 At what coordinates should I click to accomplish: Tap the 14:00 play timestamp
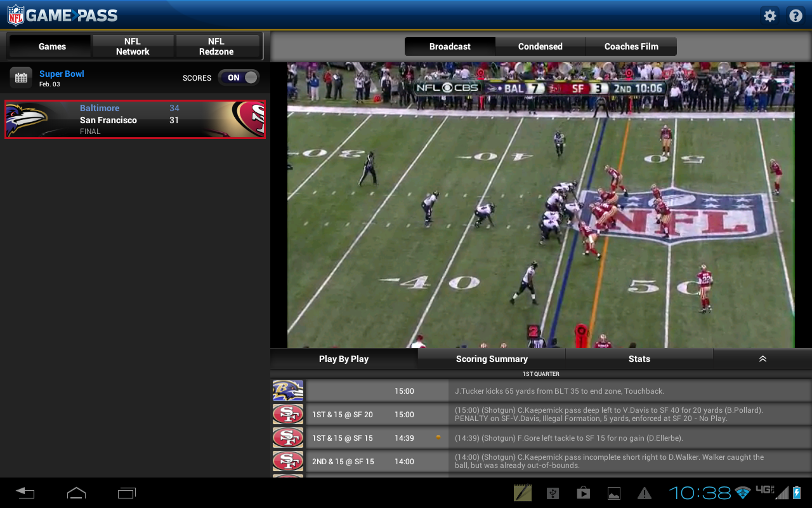pos(404,462)
